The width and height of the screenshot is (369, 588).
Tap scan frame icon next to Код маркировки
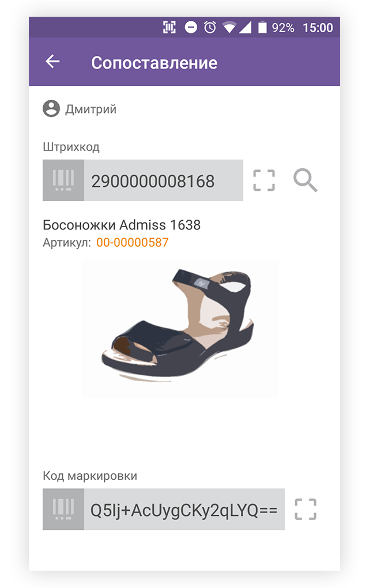pyautogui.click(x=305, y=509)
